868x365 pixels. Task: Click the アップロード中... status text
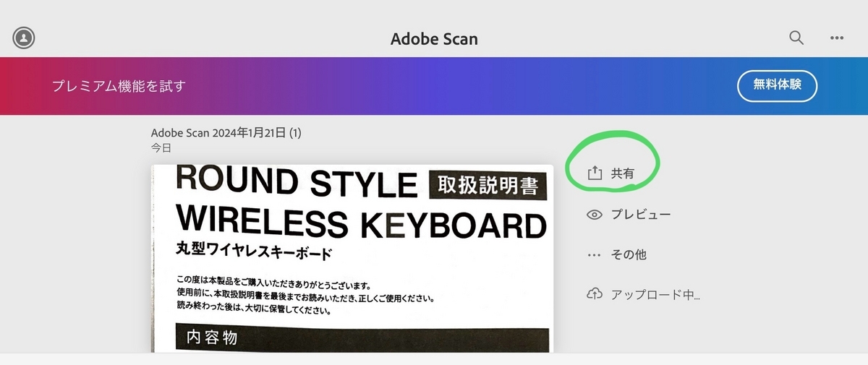[655, 295]
